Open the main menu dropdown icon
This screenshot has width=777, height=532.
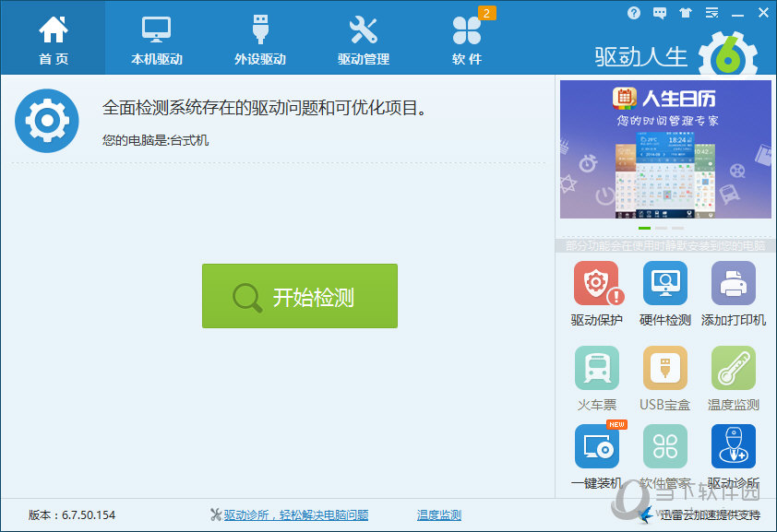click(711, 13)
